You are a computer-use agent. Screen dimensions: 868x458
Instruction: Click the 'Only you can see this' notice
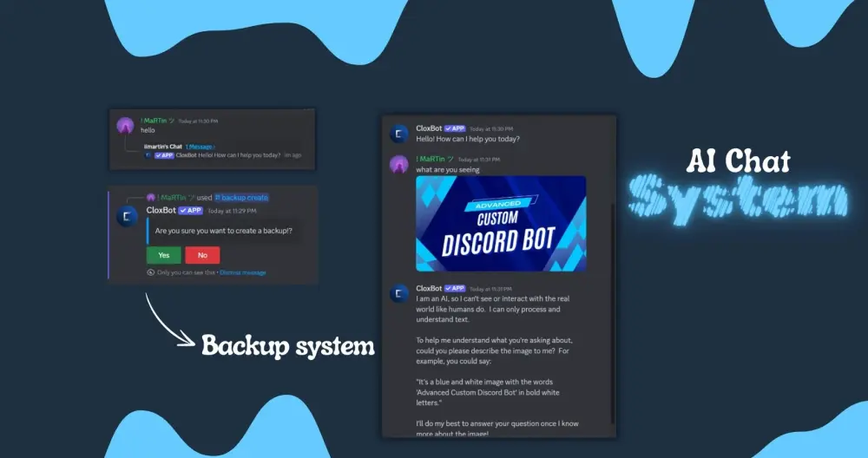coord(186,272)
